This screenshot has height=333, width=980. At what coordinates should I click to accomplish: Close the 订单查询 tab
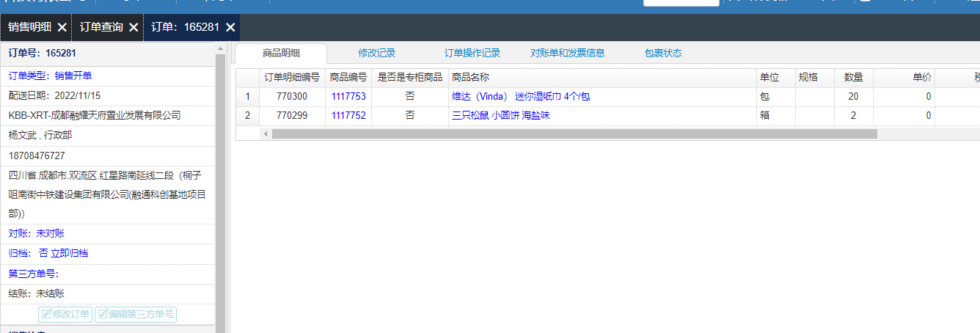[x=134, y=27]
